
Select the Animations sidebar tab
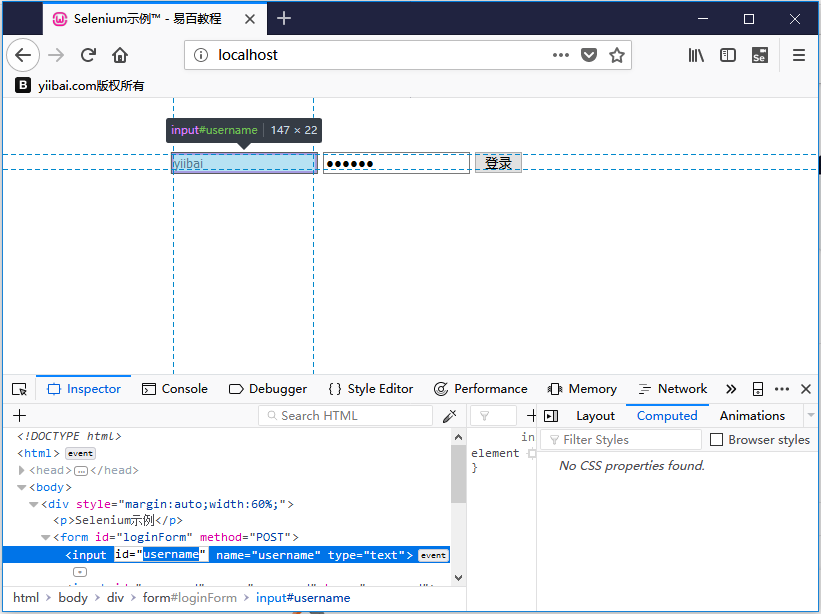click(x=752, y=416)
